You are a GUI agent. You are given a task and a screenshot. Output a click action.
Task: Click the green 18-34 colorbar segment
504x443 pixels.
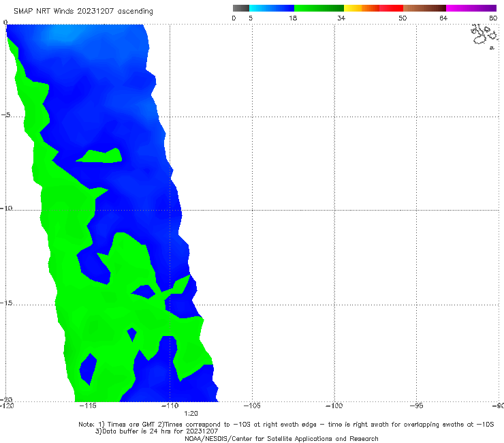319,8
